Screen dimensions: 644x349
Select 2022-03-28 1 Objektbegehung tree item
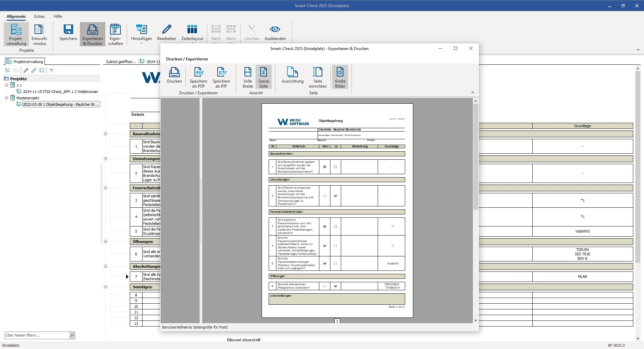click(61, 104)
